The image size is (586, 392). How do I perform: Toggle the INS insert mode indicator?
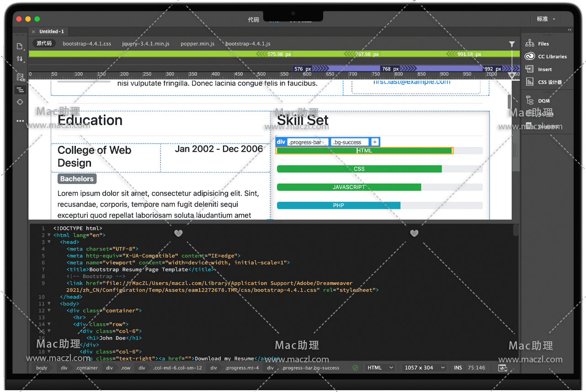coord(458,368)
